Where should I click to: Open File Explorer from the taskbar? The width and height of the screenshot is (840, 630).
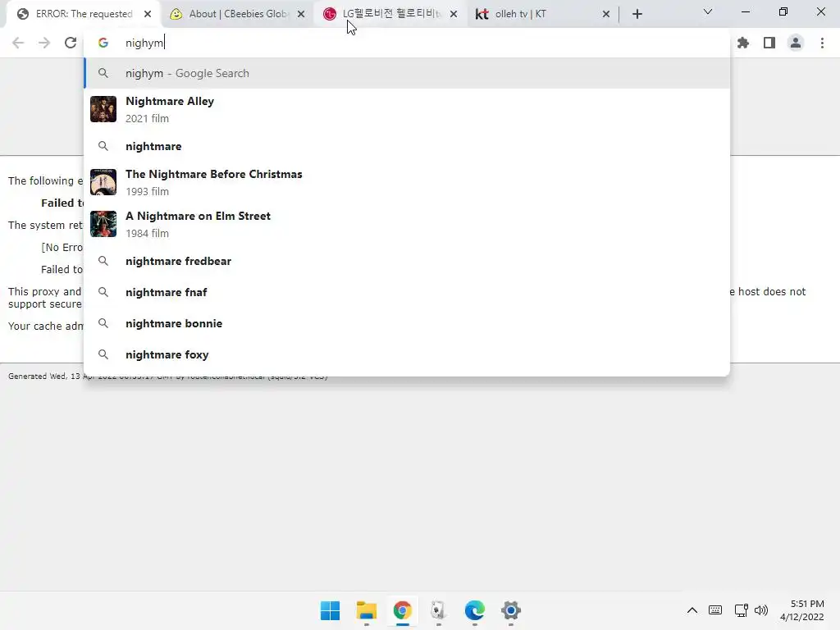click(x=367, y=610)
